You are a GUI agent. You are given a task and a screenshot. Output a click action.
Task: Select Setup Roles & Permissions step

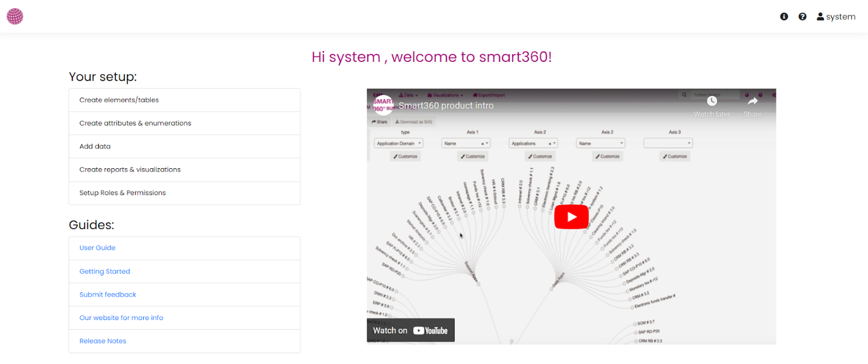coord(184,193)
